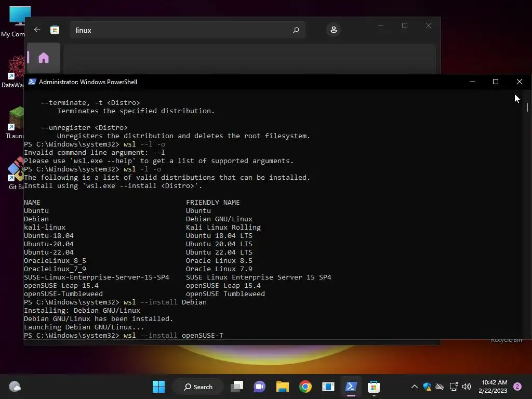
Task: Click 'Oracle Linux 7.9' friendly name
Action: 219,269
